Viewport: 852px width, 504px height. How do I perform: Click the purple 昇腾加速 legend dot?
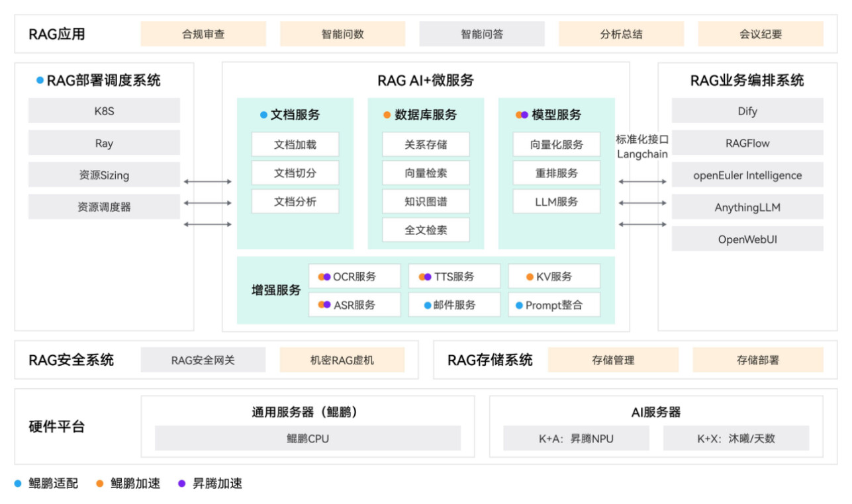[x=182, y=483]
